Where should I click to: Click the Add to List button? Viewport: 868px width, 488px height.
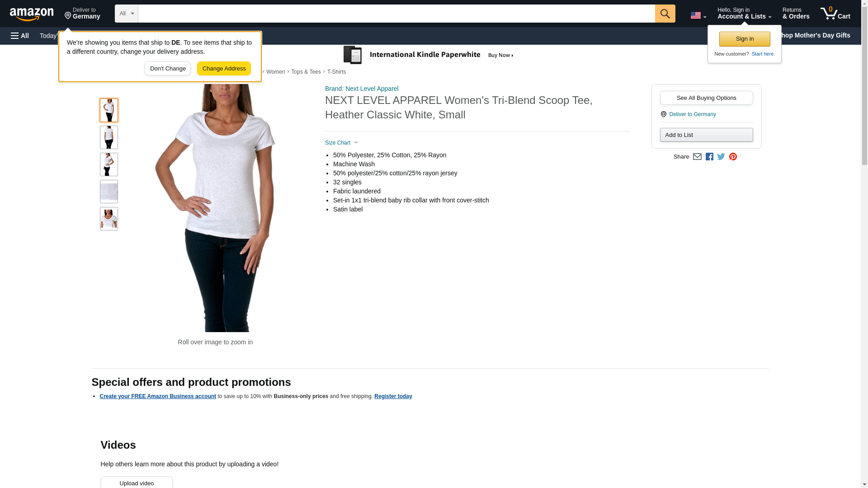click(706, 135)
